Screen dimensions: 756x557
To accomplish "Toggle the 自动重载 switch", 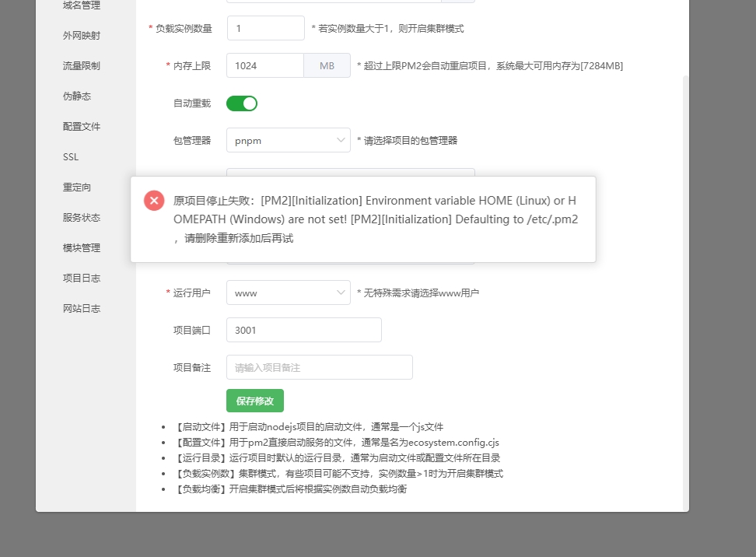I will 242,103.
